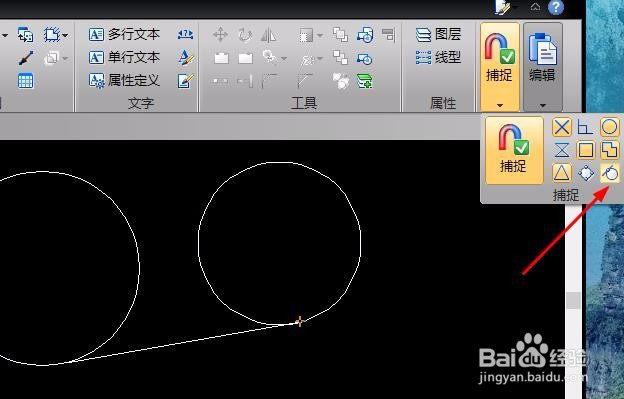624x399 pixels.
Task: Click bring-to-front overlapping squares icon
Action: [340, 35]
